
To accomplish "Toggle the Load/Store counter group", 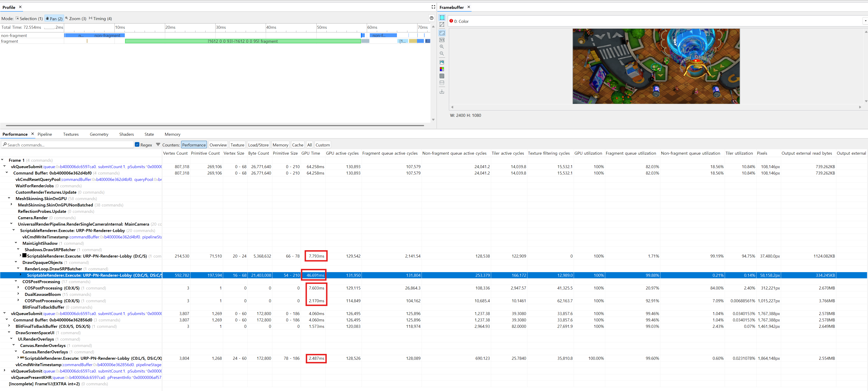I will (x=258, y=145).
